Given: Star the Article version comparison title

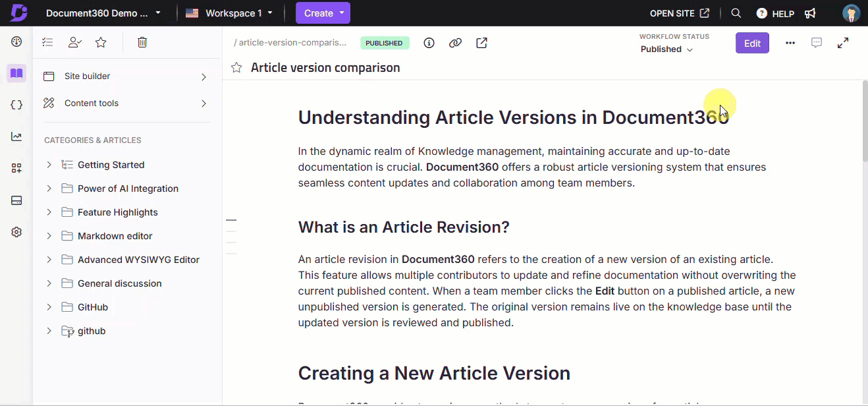Looking at the screenshot, I should pyautogui.click(x=236, y=68).
